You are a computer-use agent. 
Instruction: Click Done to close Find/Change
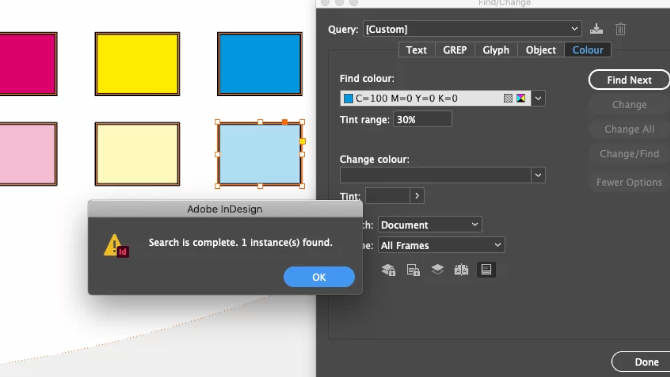pyautogui.click(x=641, y=362)
